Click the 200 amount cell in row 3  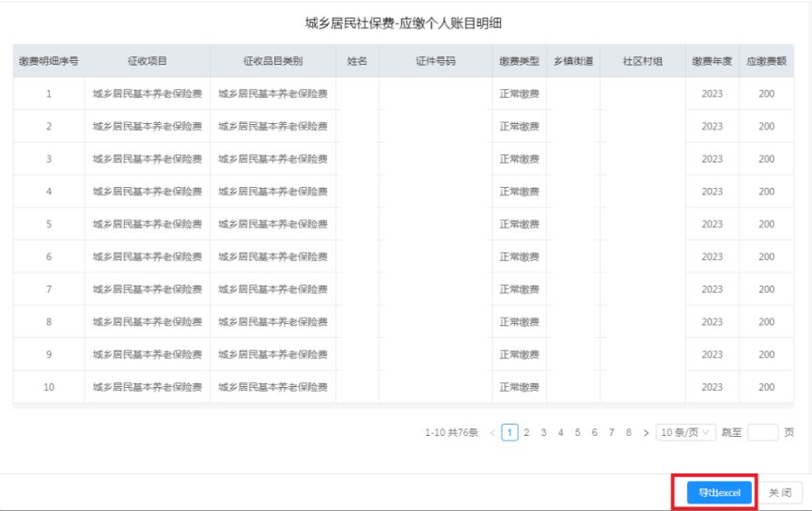[x=766, y=159]
